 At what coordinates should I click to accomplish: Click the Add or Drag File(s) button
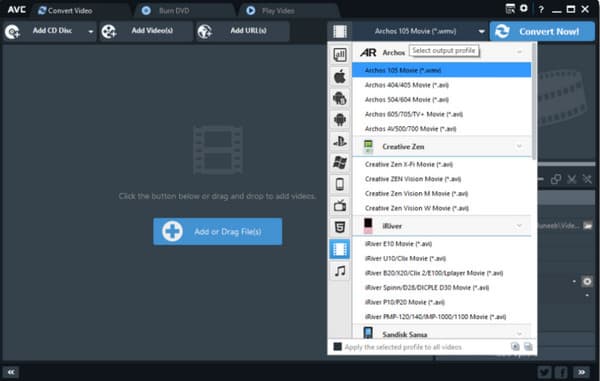click(x=218, y=231)
